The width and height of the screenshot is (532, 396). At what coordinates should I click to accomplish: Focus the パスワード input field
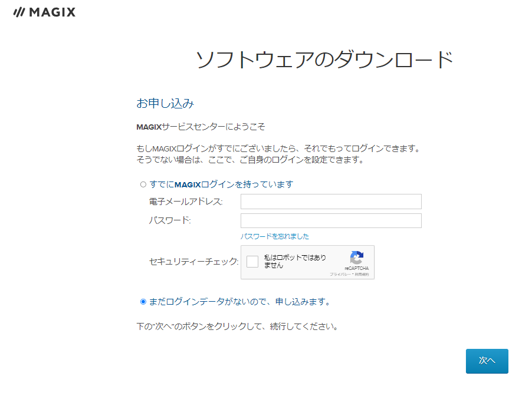click(x=331, y=221)
